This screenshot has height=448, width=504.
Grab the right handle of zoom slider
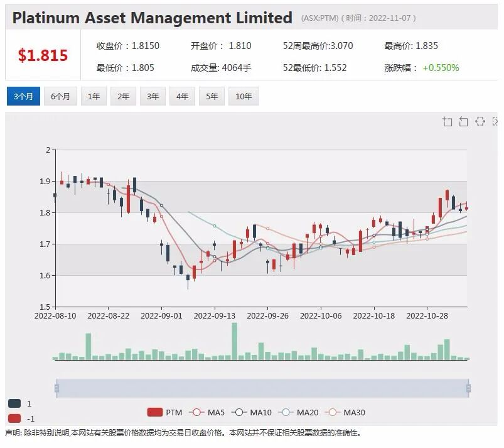(x=468, y=388)
